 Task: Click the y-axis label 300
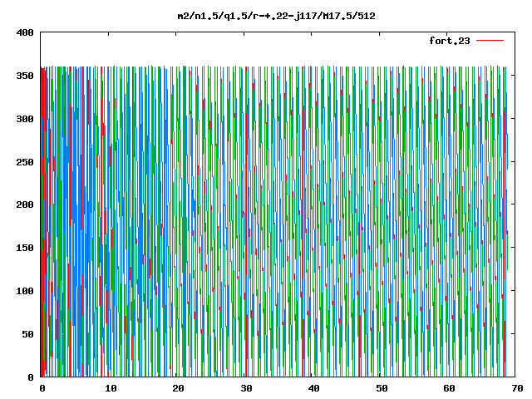pos(25,119)
